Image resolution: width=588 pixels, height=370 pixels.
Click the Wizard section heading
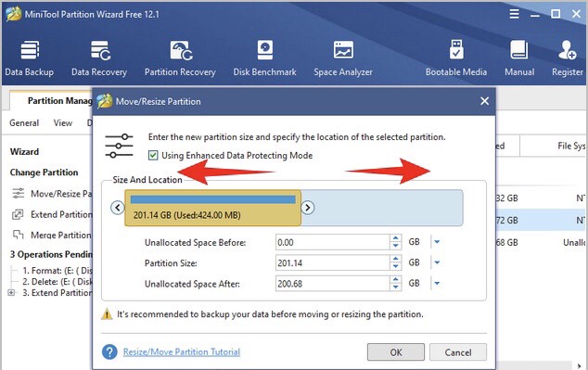[x=24, y=151]
